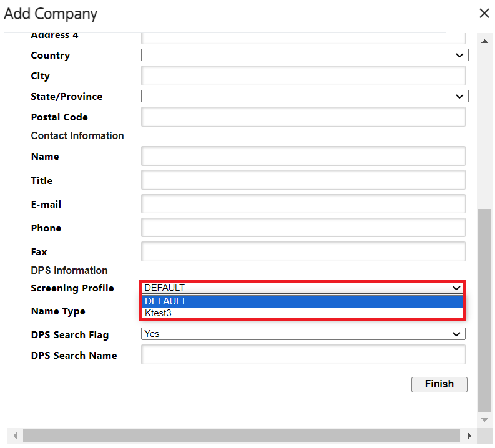Close the Add Company dialog
This screenshot has height=448, width=495.
point(484,14)
